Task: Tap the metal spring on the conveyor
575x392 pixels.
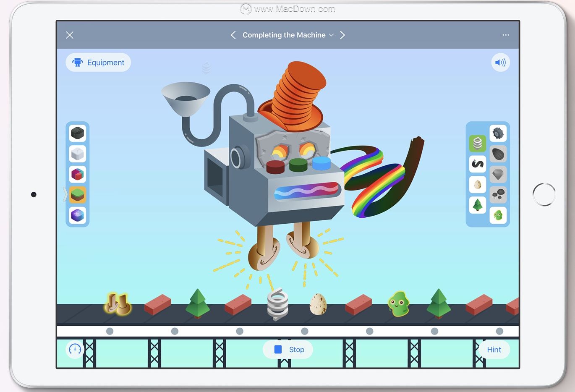Action: (278, 305)
